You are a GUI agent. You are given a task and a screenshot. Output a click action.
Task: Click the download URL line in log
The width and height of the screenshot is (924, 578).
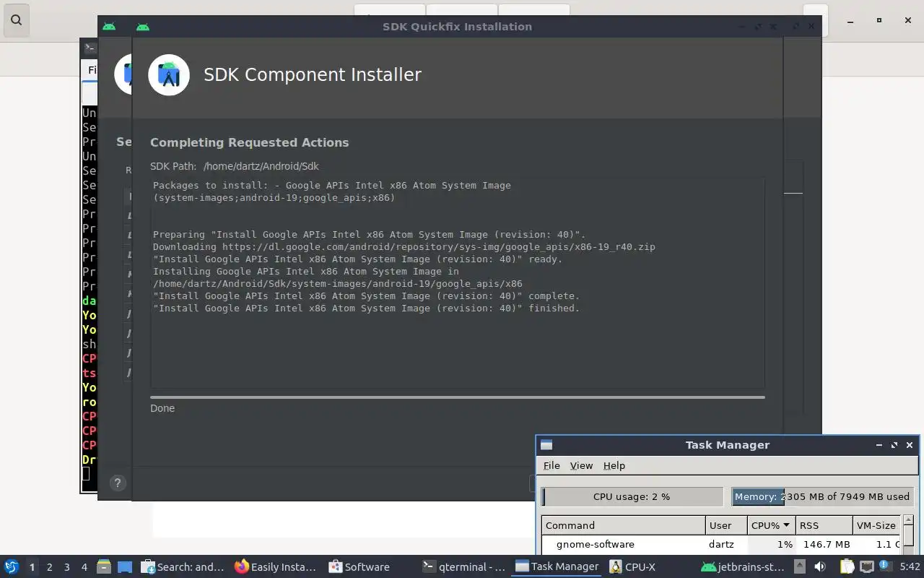pos(404,246)
